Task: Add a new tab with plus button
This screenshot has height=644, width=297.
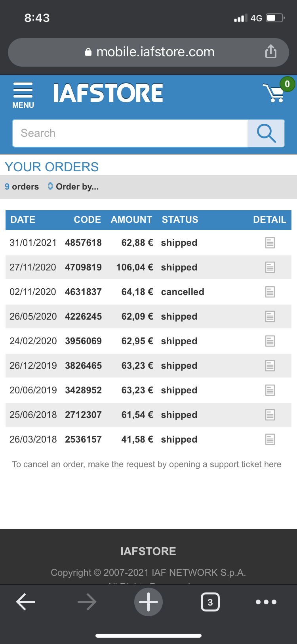Action: [x=148, y=602]
